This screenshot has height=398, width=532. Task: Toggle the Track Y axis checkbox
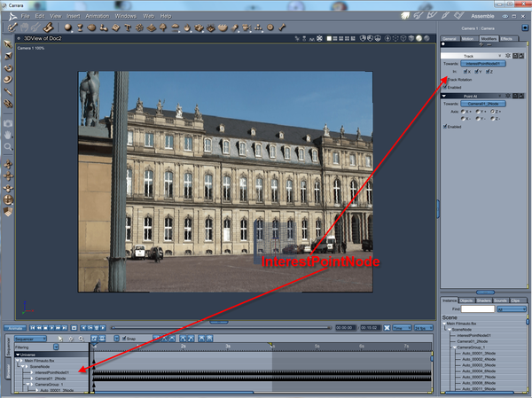[476, 71]
